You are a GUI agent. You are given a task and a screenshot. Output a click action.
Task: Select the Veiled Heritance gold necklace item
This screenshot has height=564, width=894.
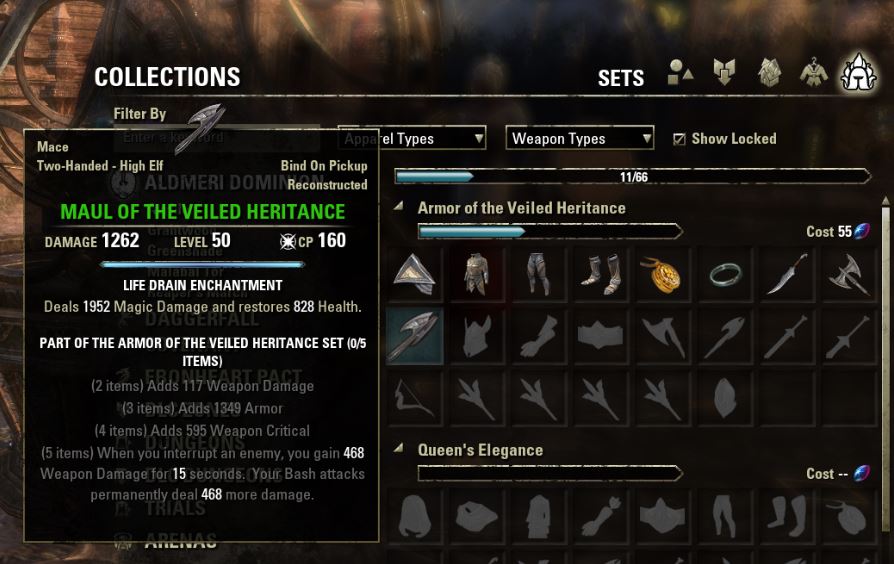(662, 275)
